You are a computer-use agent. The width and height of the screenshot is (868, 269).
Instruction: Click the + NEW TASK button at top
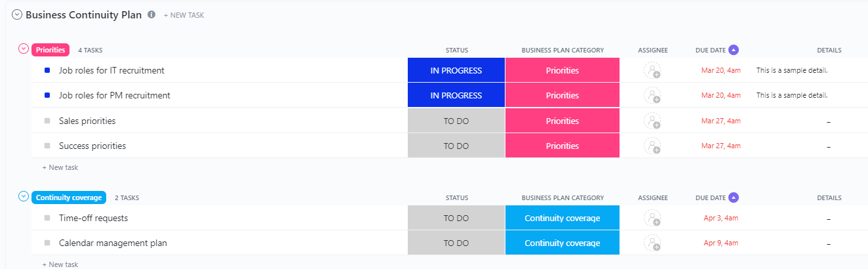(x=184, y=15)
